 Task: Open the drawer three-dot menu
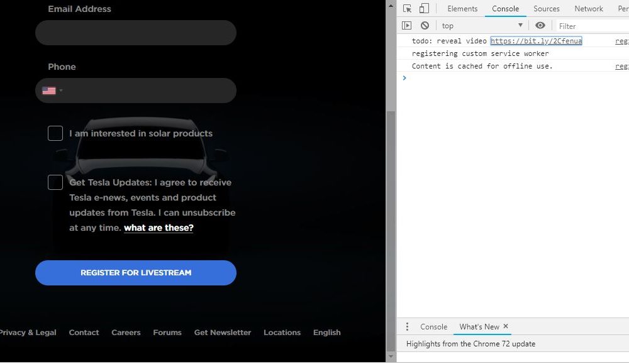point(407,327)
